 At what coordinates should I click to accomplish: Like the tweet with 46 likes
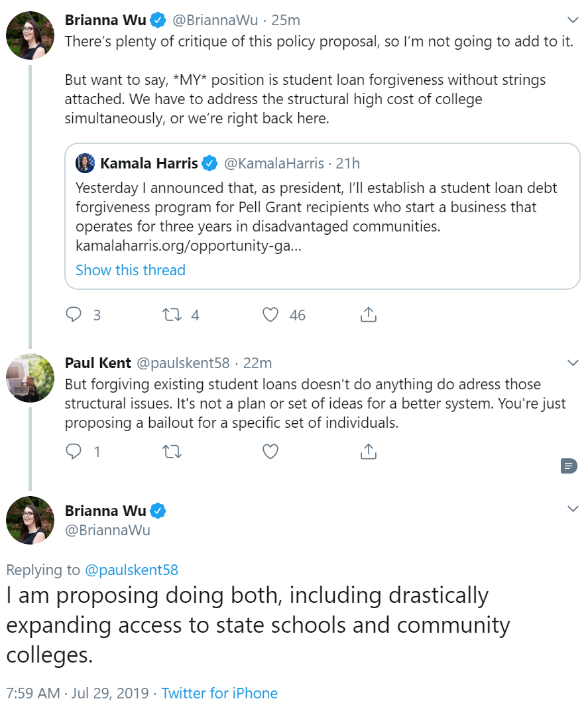pos(270,314)
